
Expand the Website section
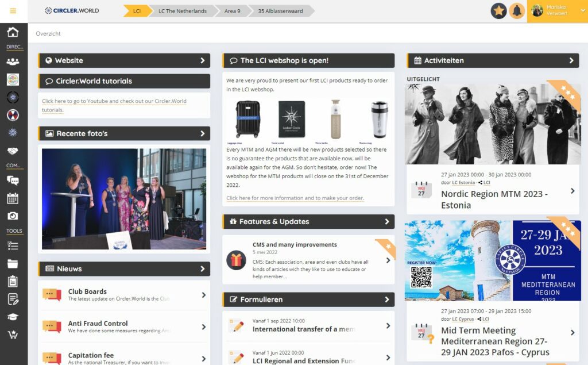click(x=203, y=60)
